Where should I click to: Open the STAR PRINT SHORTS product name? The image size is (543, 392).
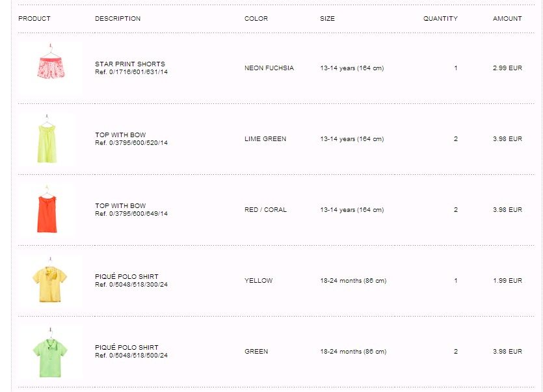(130, 64)
